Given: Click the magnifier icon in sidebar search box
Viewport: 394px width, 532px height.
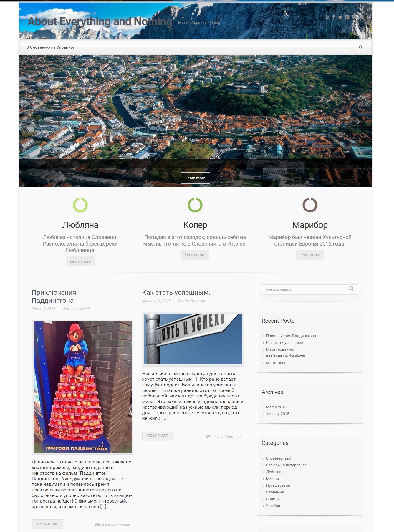Looking at the screenshot, I should (x=352, y=289).
